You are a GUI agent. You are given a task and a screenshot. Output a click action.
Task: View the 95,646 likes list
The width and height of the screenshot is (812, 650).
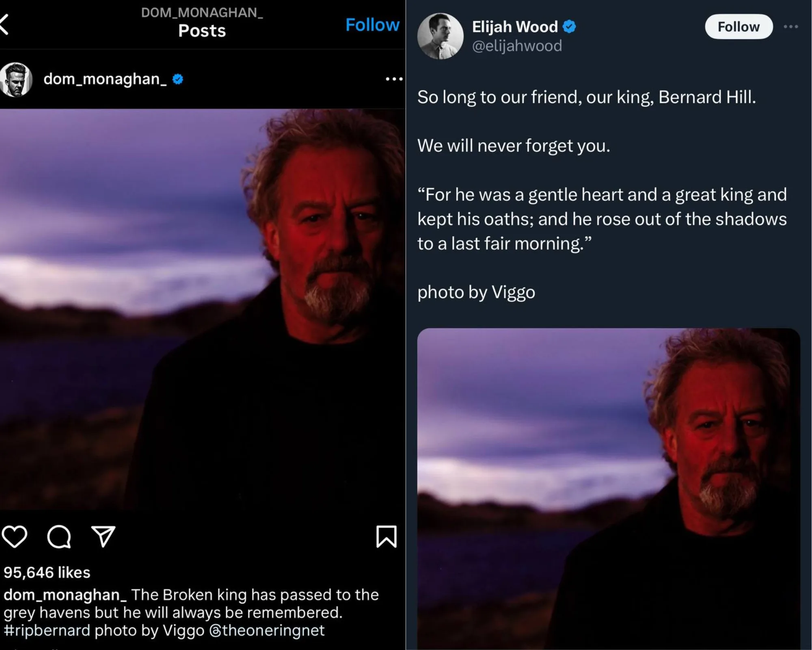pyautogui.click(x=47, y=572)
